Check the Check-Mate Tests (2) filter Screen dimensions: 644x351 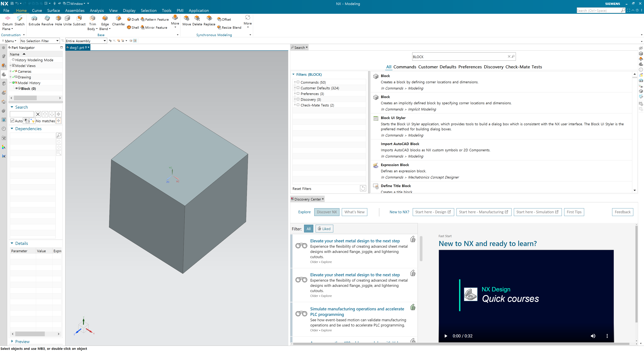pyautogui.click(x=298, y=105)
